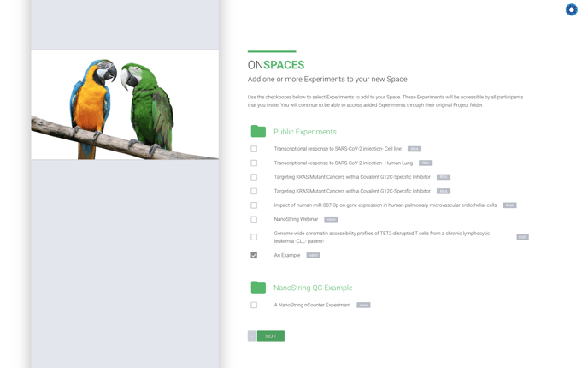Click 'Transcriptional response to SARS-CoV-2 infection- Cell line' text
This screenshot has width=588, height=368.
338,149
